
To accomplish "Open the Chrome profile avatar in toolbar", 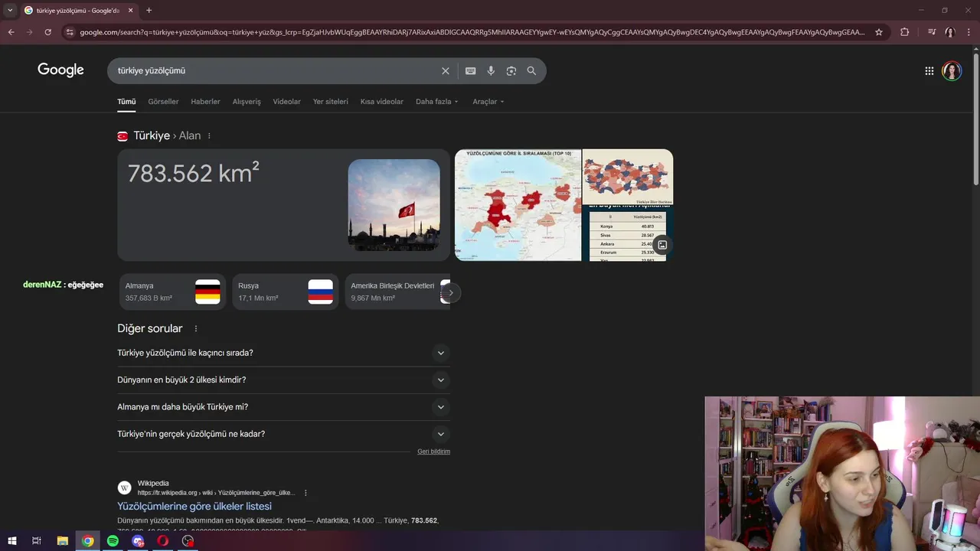I will click(950, 32).
